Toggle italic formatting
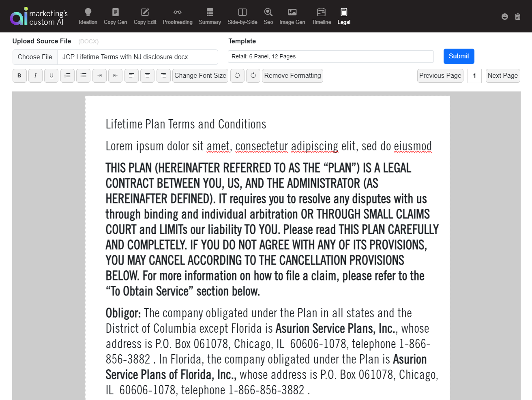Screen dimensions: 532x400 pos(35,76)
